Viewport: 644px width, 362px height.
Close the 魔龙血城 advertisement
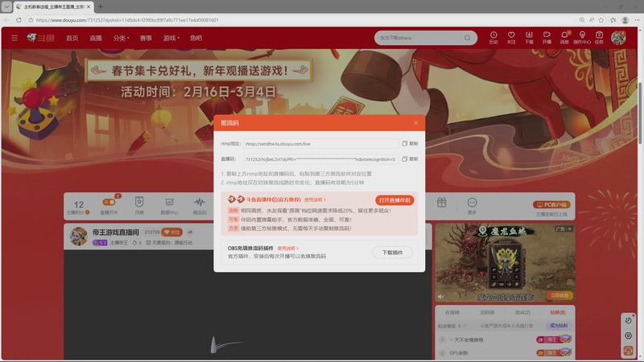click(x=570, y=228)
